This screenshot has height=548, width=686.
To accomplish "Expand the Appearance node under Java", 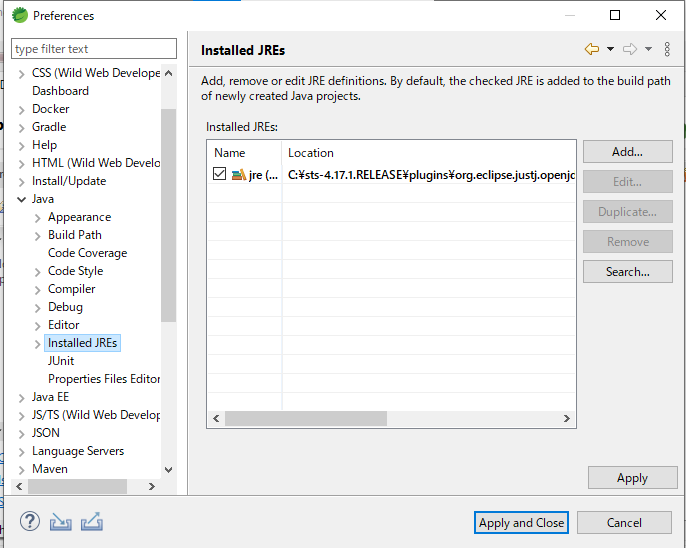I will point(38,218).
